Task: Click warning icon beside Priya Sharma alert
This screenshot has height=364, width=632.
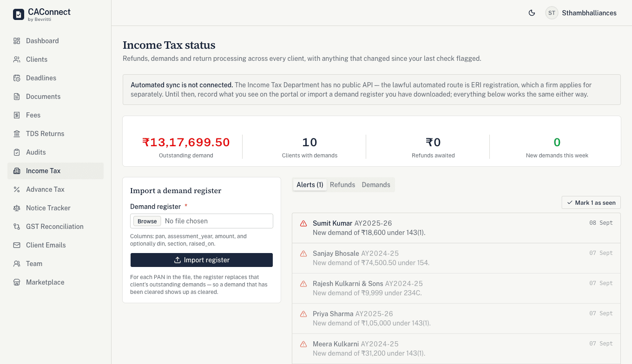Action: click(x=303, y=314)
